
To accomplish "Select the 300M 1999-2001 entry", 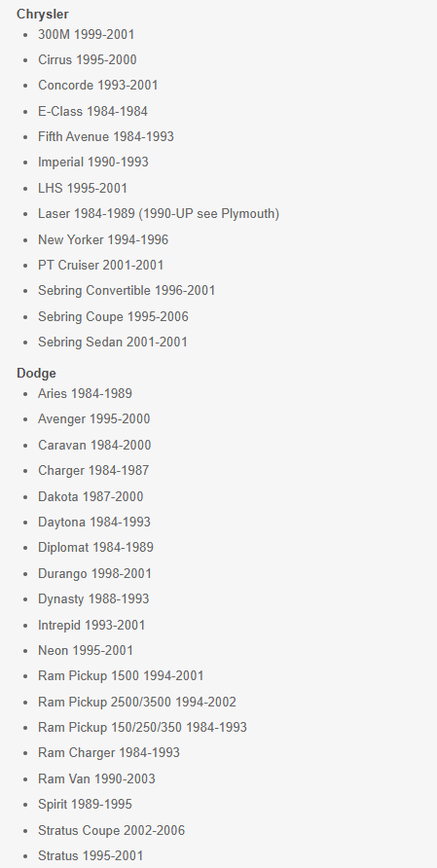I will tap(87, 34).
